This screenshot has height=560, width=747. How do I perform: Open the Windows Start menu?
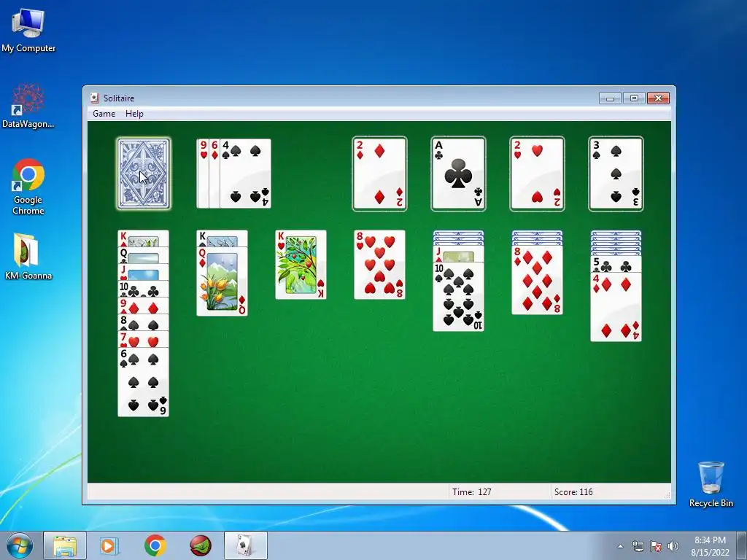tap(19, 545)
